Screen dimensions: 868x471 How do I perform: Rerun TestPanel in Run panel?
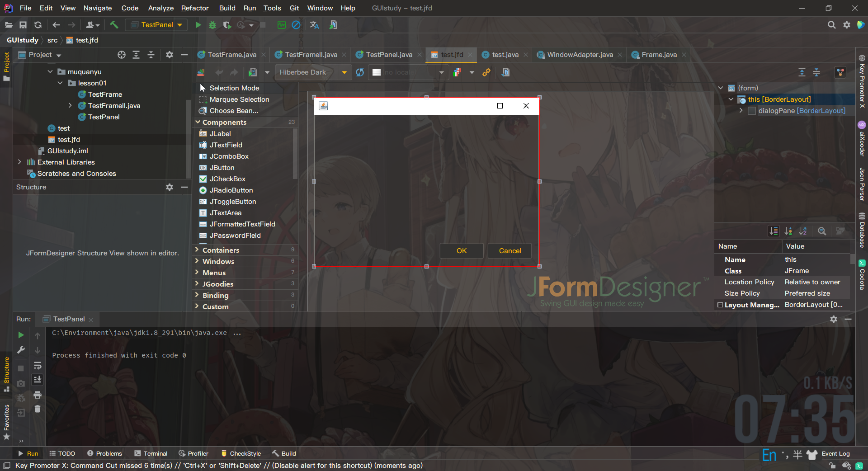[x=21, y=335]
